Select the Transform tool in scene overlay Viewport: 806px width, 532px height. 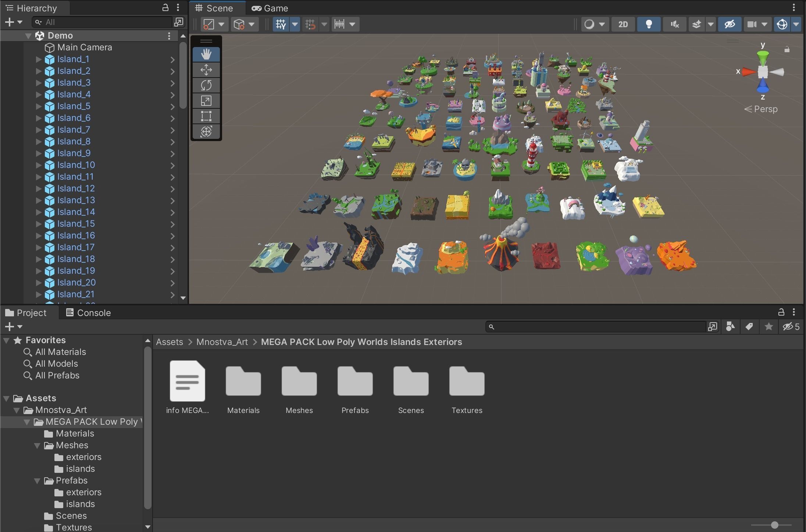pos(206,132)
